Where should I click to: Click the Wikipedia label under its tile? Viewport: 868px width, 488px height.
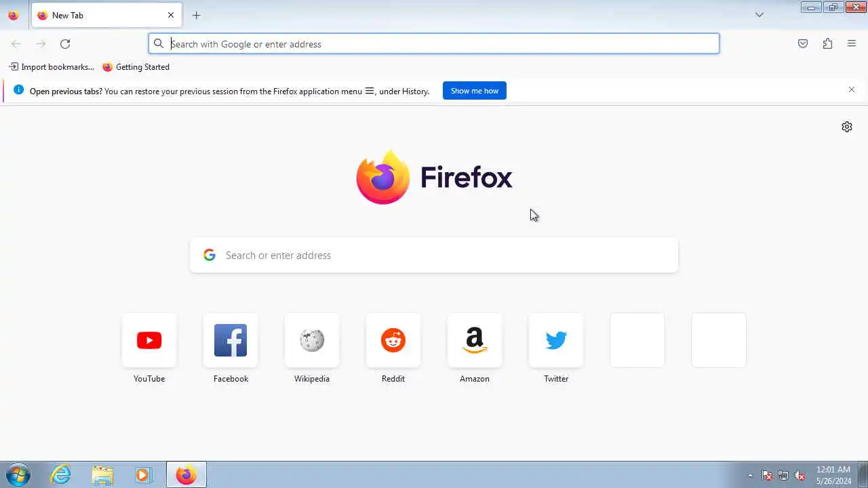point(312,379)
